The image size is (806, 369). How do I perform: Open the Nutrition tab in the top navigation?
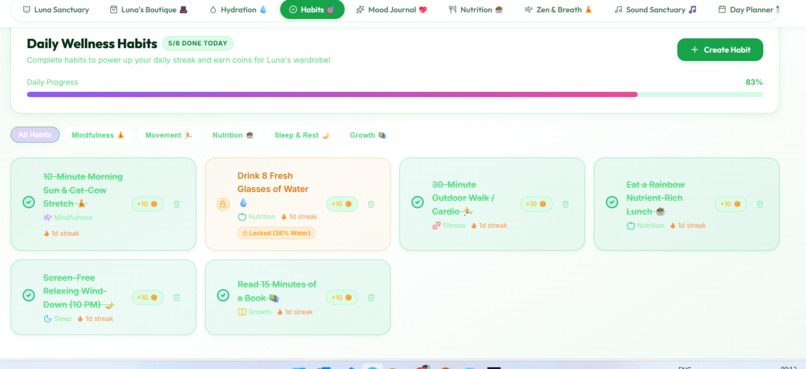coord(475,9)
